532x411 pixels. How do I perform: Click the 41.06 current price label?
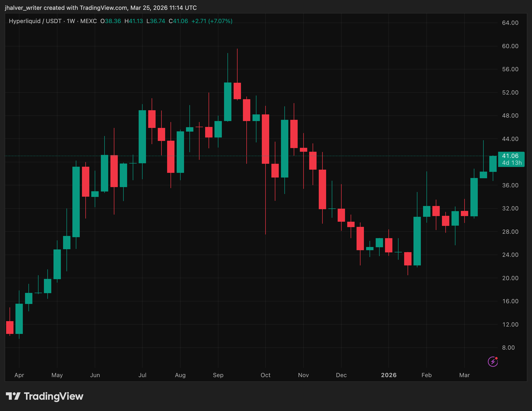click(x=510, y=156)
